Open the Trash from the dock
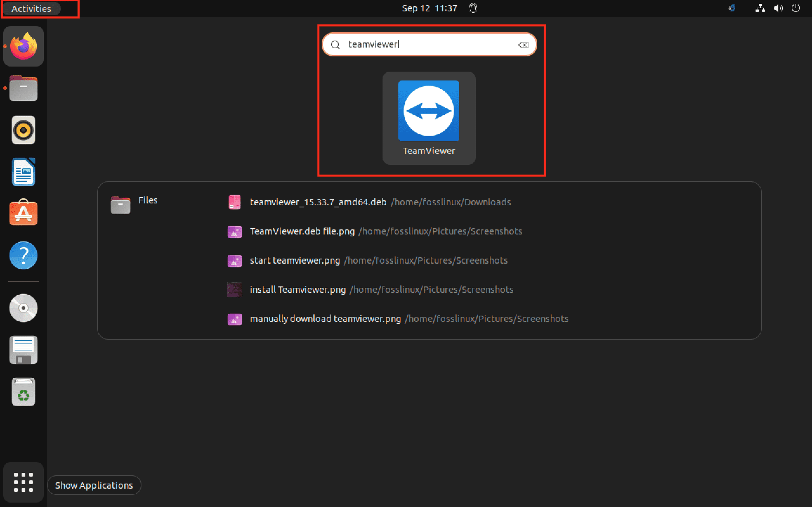 (23, 391)
